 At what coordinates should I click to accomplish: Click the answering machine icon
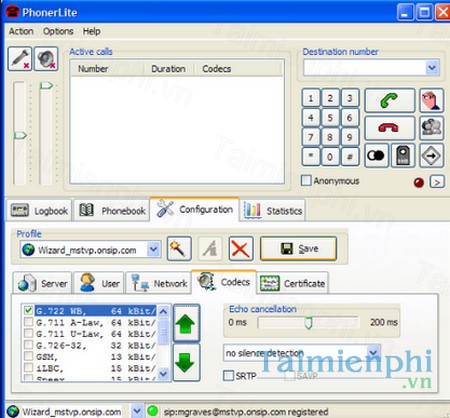point(403,155)
